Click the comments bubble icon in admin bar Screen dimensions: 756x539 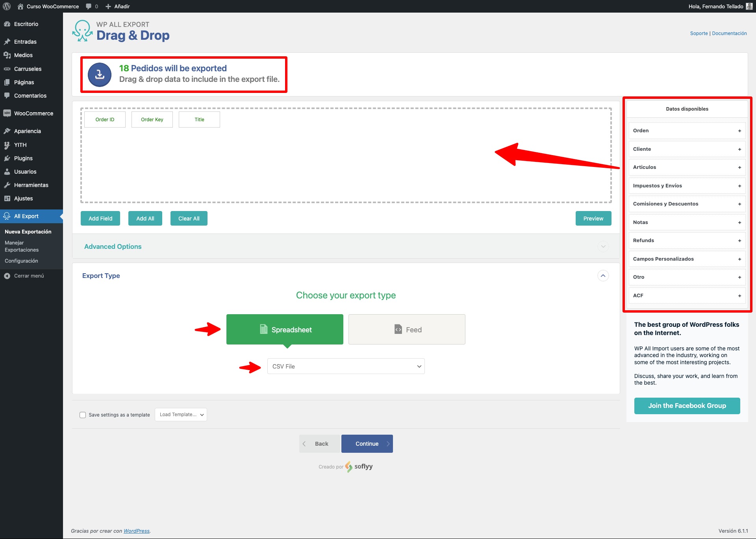tap(89, 6)
